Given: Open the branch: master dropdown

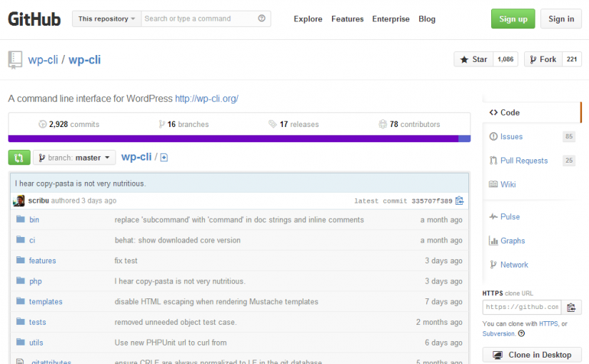Looking at the screenshot, I should click(x=74, y=158).
